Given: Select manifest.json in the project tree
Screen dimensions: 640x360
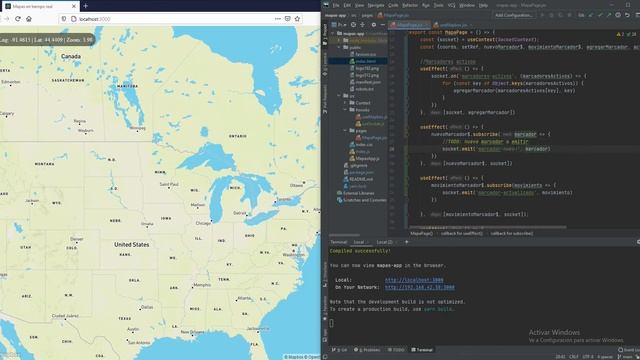Looking at the screenshot, I should click(364, 82).
